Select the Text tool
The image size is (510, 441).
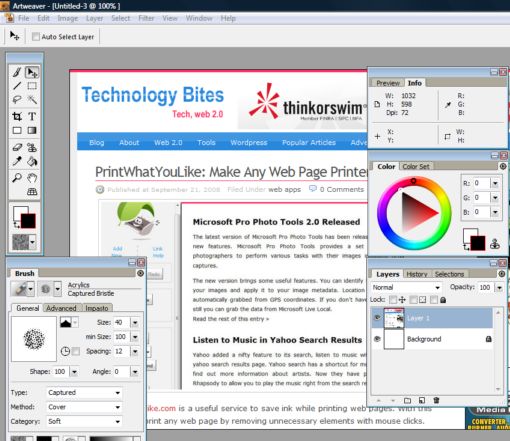click(x=32, y=116)
